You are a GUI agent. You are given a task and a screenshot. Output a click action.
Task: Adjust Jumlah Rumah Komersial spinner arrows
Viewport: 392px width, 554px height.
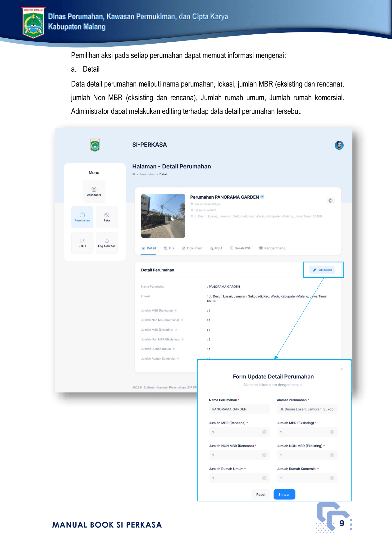pyautogui.click(x=332, y=478)
